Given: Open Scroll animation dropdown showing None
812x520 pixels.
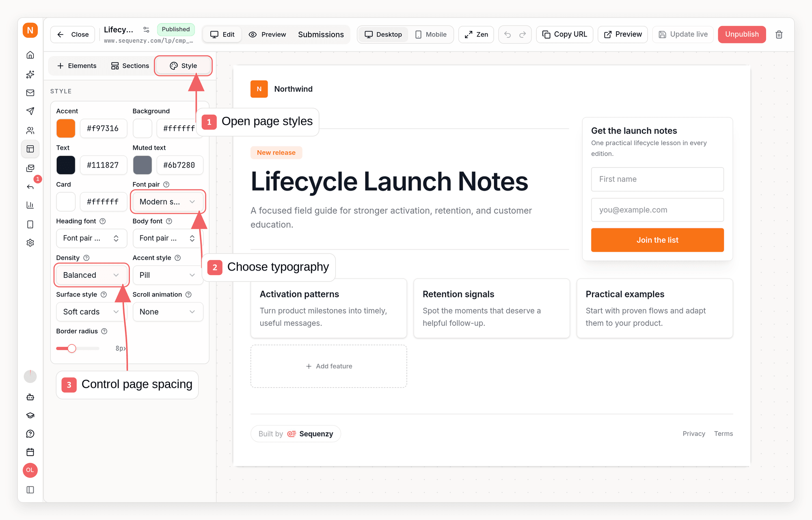Looking at the screenshot, I should (168, 312).
